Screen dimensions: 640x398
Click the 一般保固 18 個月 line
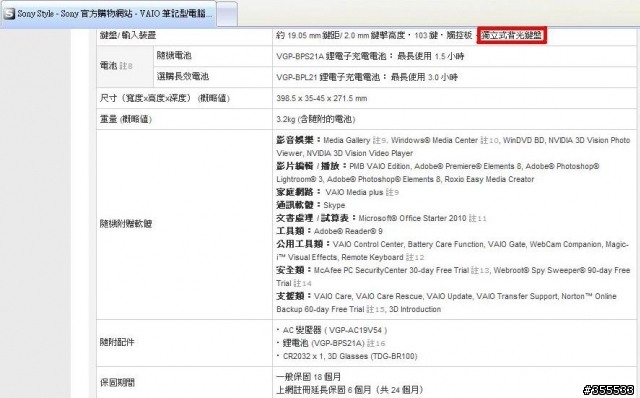click(x=309, y=377)
